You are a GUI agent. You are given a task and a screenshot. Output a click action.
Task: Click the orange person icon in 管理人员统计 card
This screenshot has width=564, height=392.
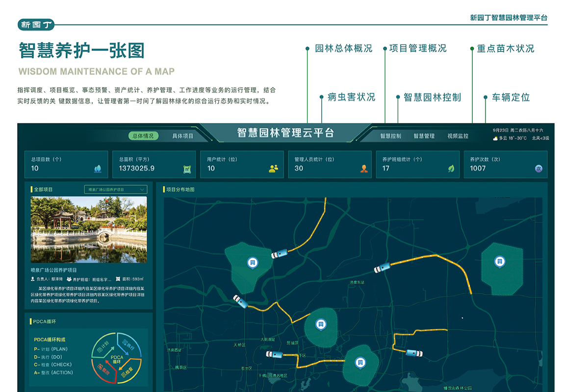coord(364,169)
